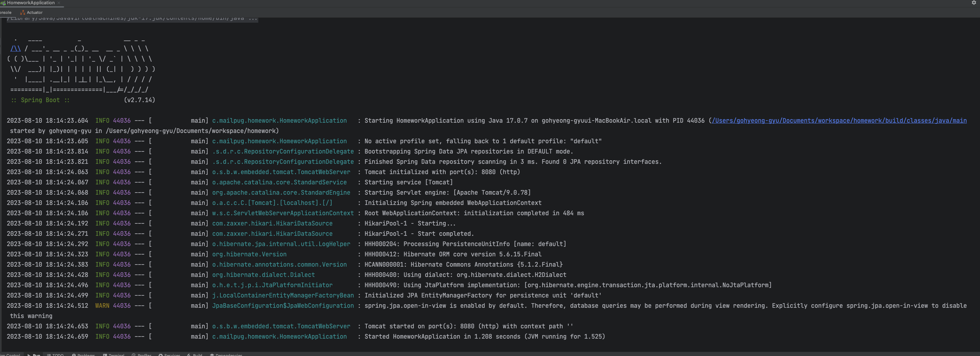Screen dimensions: 980x356
Task: Open the run tool window settings gear
Action: coord(974,3)
